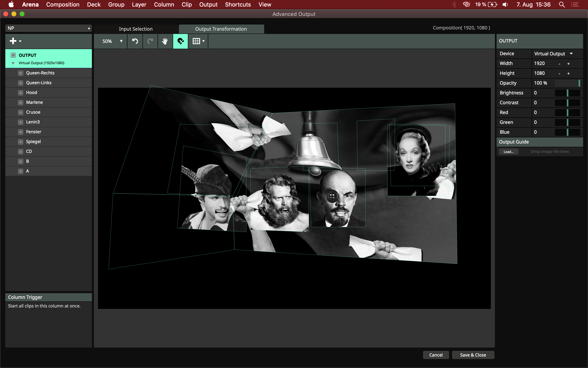Image resolution: width=588 pixels, height=368 pixels.
Task: Click the redo arrow icon
Action: pyautogui.click(x=150, y=41)
